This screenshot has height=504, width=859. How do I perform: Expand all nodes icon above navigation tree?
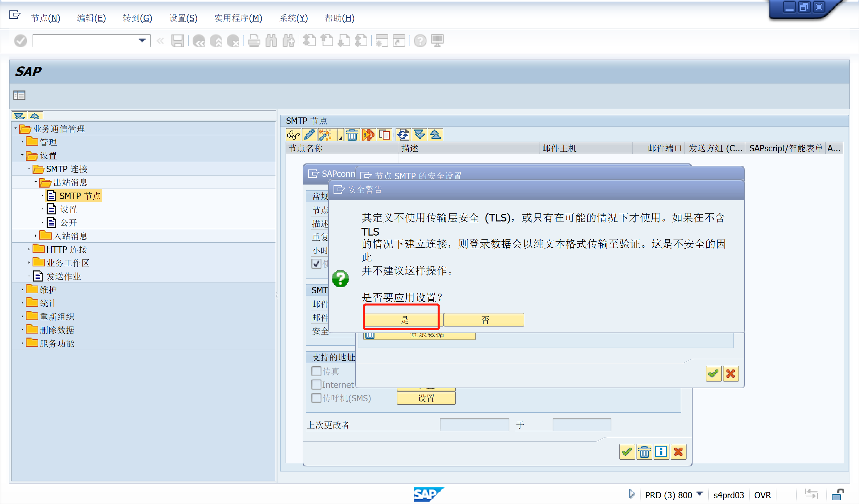click(x=19, y=116)
